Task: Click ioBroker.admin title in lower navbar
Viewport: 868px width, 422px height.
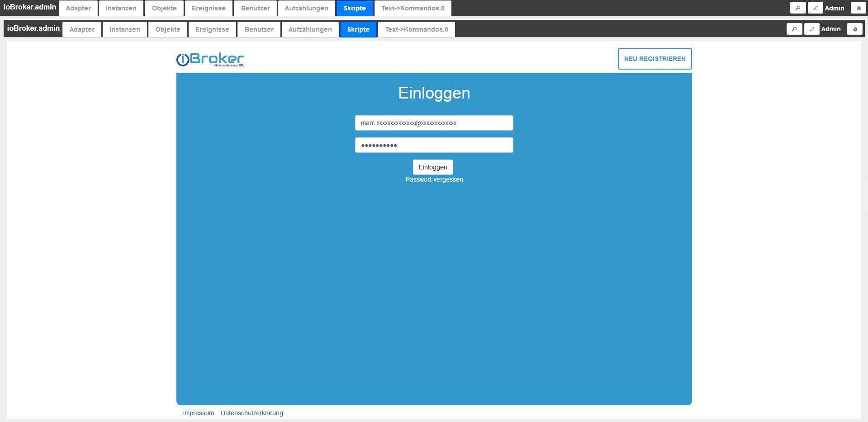Action: point(33,28)
